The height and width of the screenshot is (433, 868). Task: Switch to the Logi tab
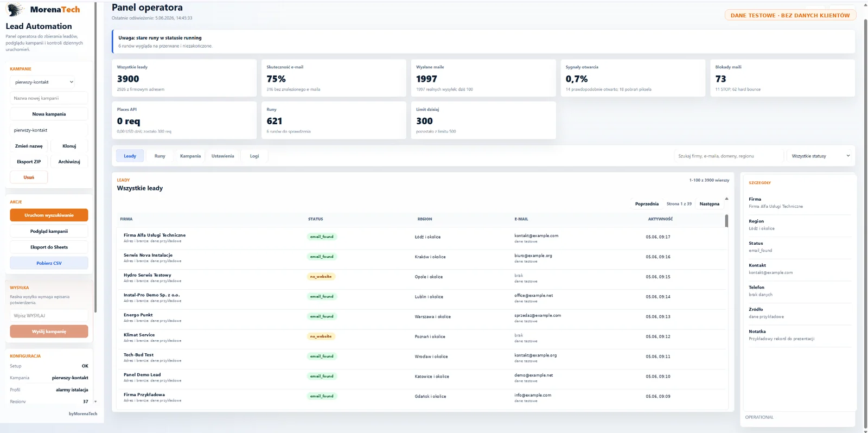(x=254, y=156)
